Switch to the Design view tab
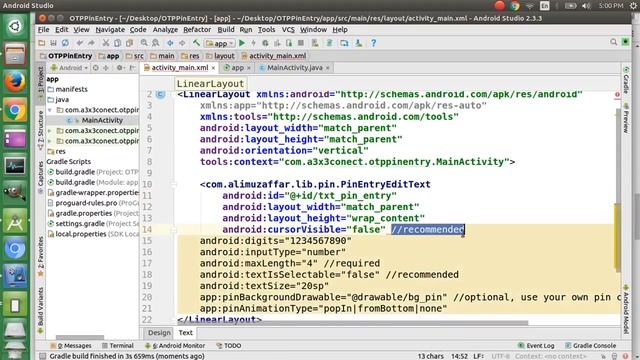The image size is (640, 360). [x=159, y=333]
